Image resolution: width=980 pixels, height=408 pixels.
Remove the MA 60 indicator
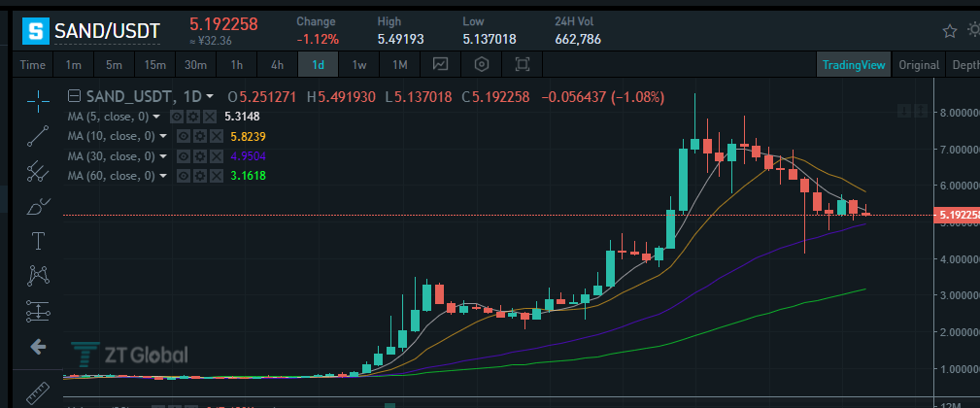pyautogui.click(x=217, y=176)
